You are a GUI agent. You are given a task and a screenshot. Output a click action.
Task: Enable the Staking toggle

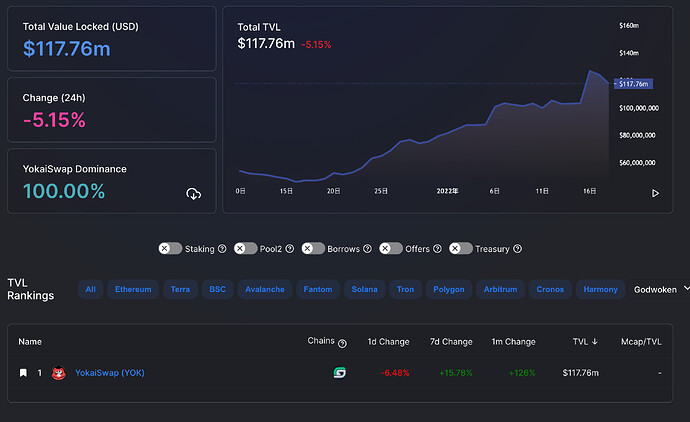coord(170,248)
